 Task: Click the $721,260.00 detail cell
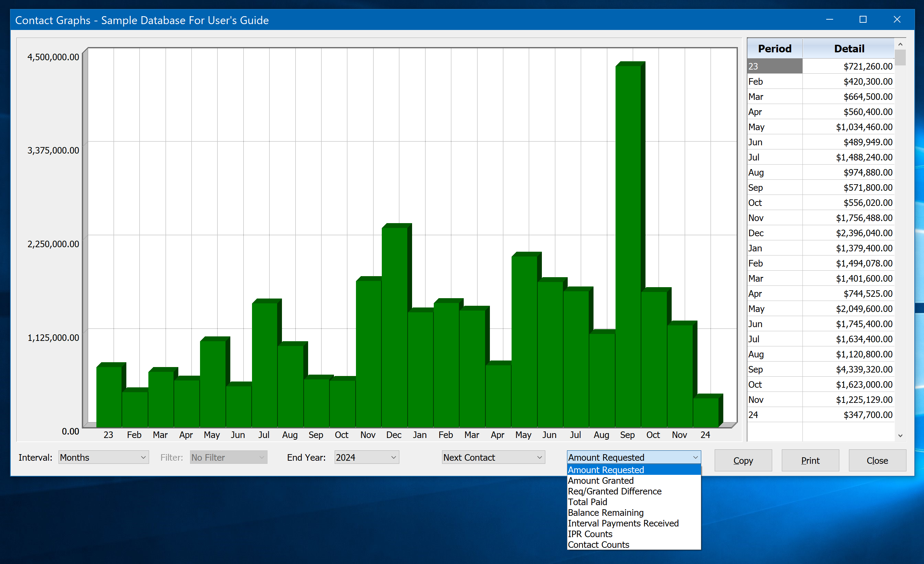click(x=849, y=66)
